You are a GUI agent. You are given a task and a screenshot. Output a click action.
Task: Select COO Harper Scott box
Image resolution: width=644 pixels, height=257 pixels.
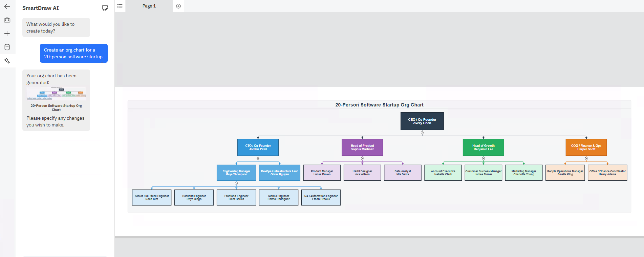[x=586, y=147]
